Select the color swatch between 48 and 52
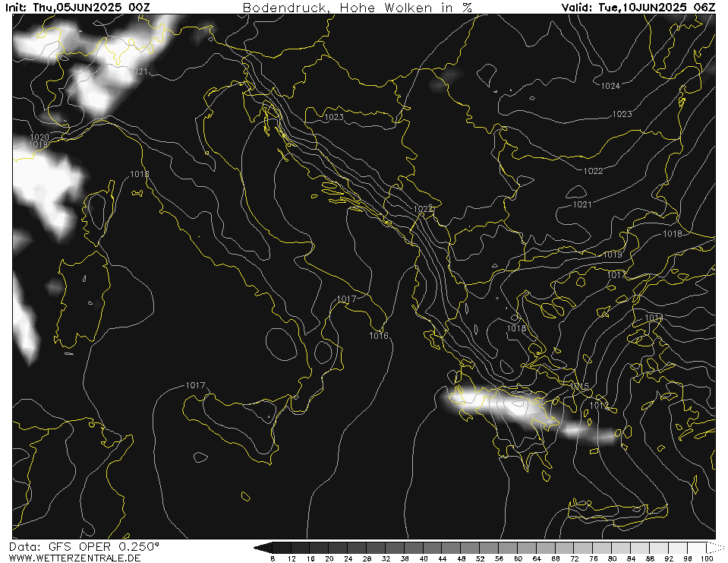This screenshot has width=728, height=563. coord(471,548)
